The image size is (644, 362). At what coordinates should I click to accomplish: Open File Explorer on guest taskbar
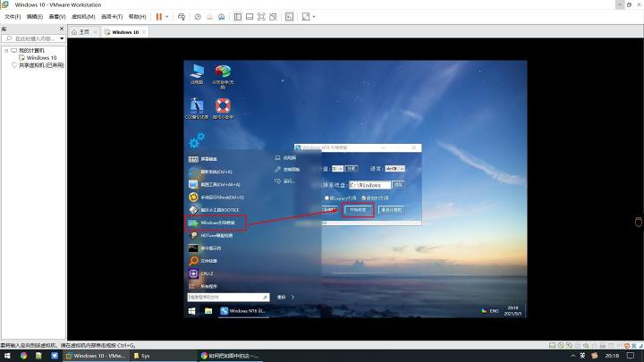tap(208, 311)
